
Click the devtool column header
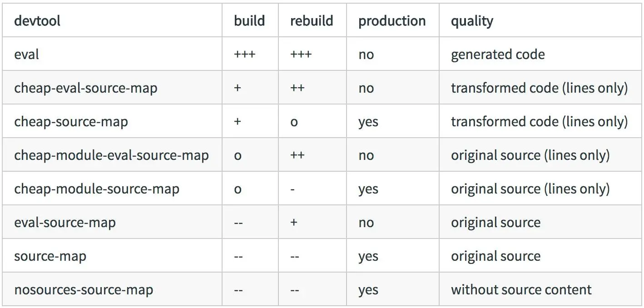tap(37, 21)
